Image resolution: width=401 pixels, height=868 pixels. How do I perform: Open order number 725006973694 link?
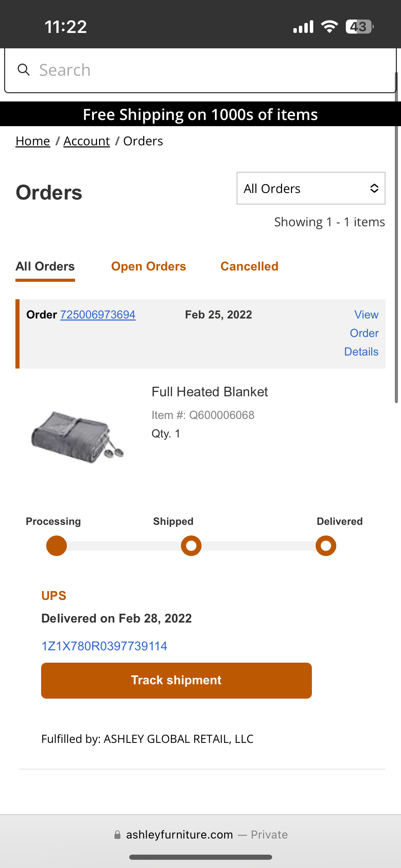[98, 315]
